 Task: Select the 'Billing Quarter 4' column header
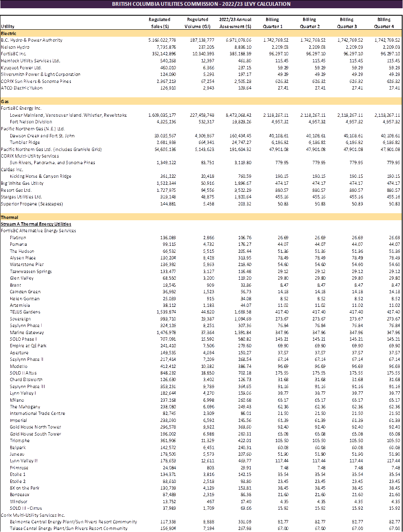click(384, 23)
